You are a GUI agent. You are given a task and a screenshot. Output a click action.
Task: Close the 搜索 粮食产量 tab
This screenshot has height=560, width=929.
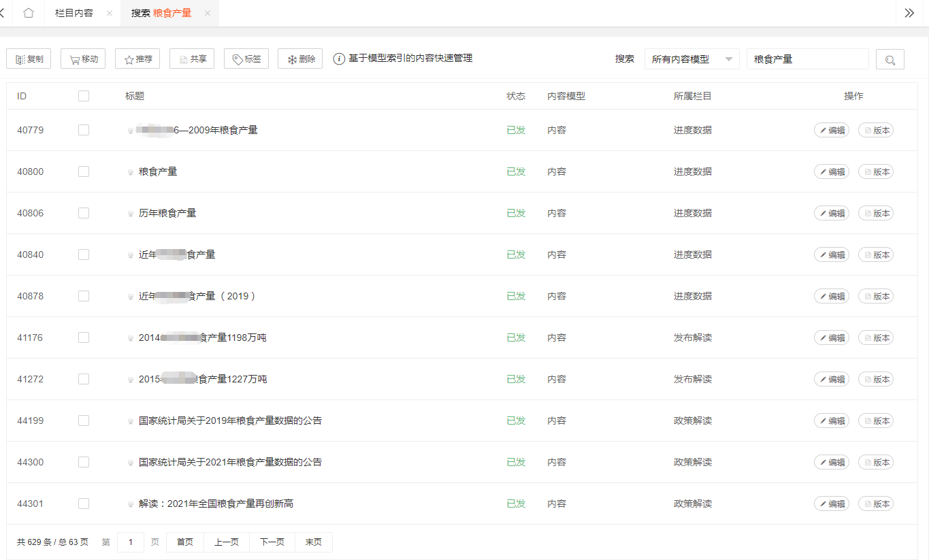tap(208, 14)
